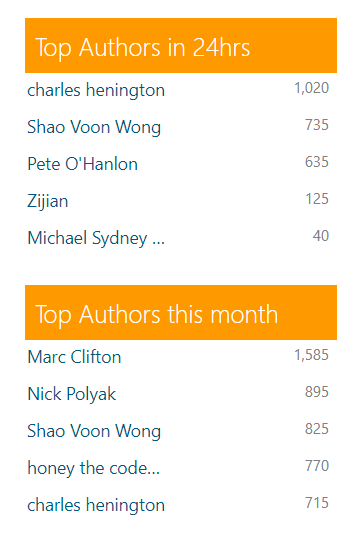Click Shao Voon Wong in Top Authors in 24hrs
363x544 pixels.
point(94,127)
